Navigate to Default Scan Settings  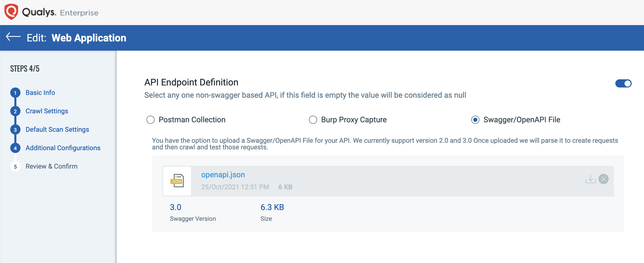point(57,129)
